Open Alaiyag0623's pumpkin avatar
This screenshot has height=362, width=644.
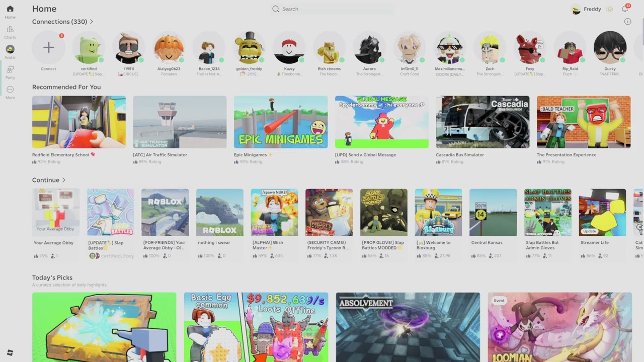(x=169, y=48)
